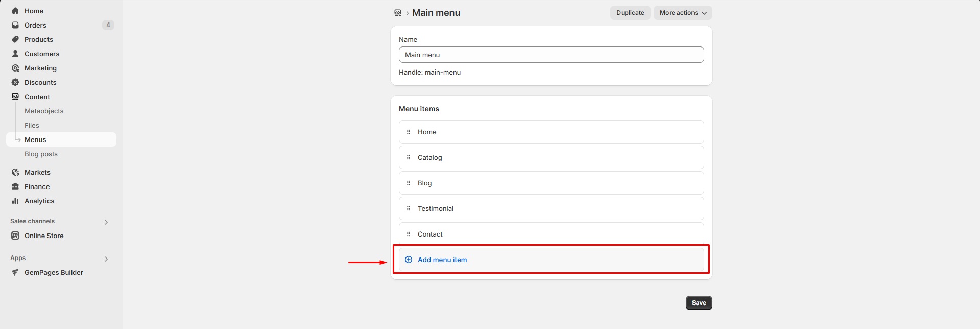980x329 pixels.
Task: Expand the Apps section chevron
Action: [x=106, y=258]
